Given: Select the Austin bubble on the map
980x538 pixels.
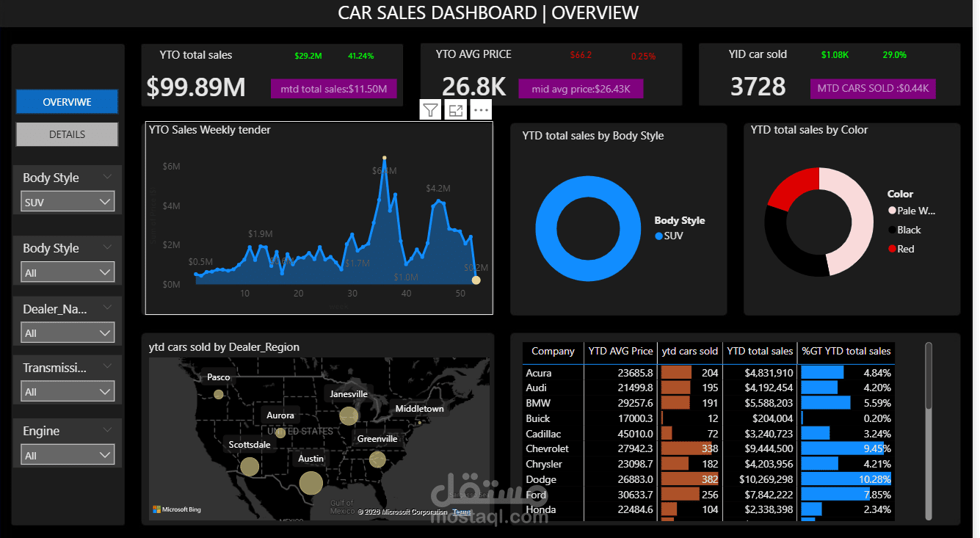Looking at the screenshot, I should [x=311, y=482].
